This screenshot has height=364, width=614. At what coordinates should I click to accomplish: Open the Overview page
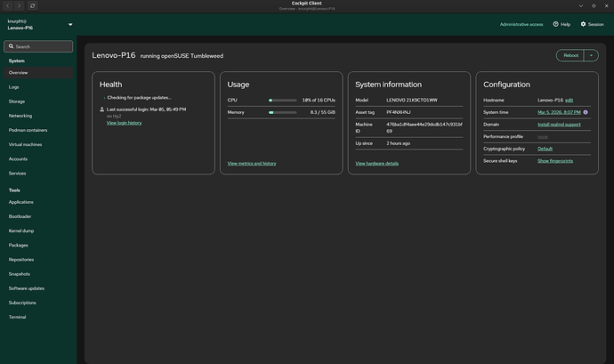[38, 73]
